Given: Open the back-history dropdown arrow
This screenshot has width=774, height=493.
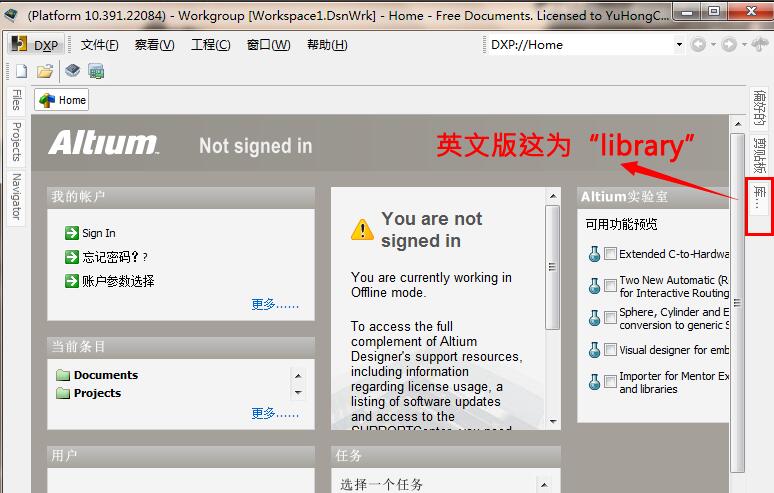Looking at the screenshot, I should click(713, 45).
